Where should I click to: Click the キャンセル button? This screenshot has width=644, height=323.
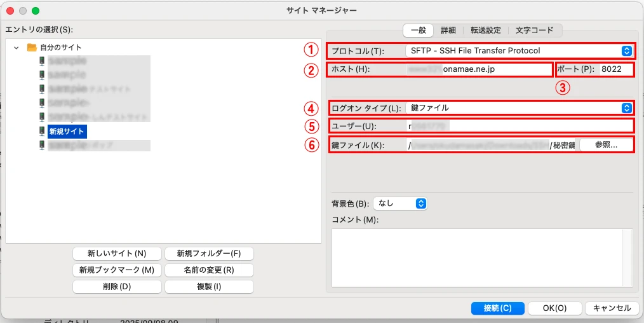tap(611, 308)
